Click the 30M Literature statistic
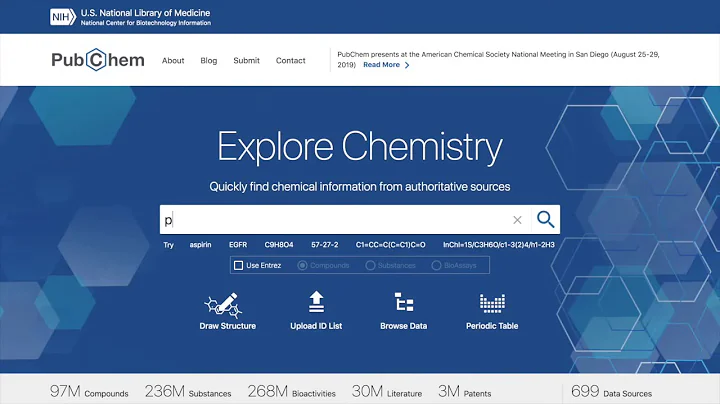 point(387,392)
